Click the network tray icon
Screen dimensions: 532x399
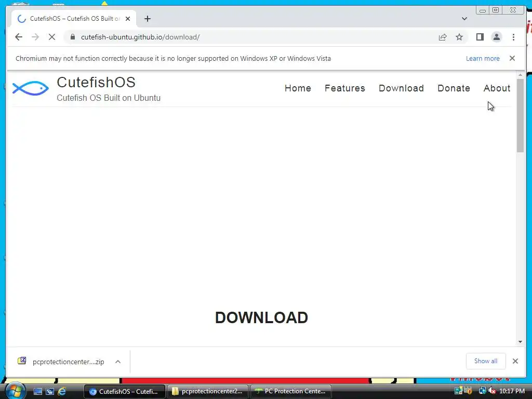[x=482, y=391]
